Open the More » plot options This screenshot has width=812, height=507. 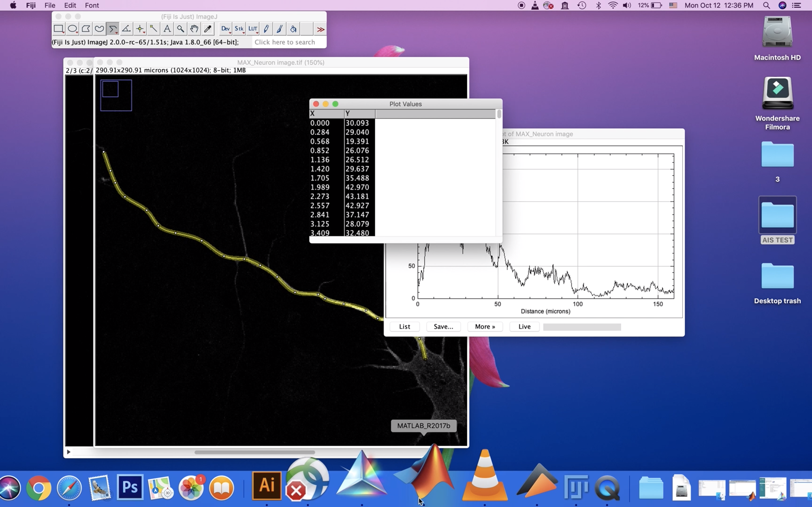tap(485, 327)
